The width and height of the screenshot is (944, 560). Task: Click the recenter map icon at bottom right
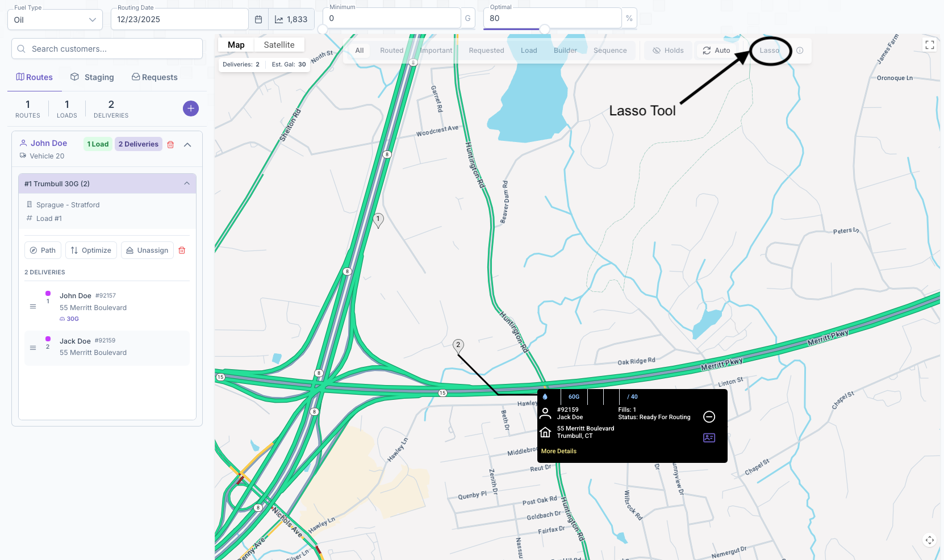[x=929, y=540]
